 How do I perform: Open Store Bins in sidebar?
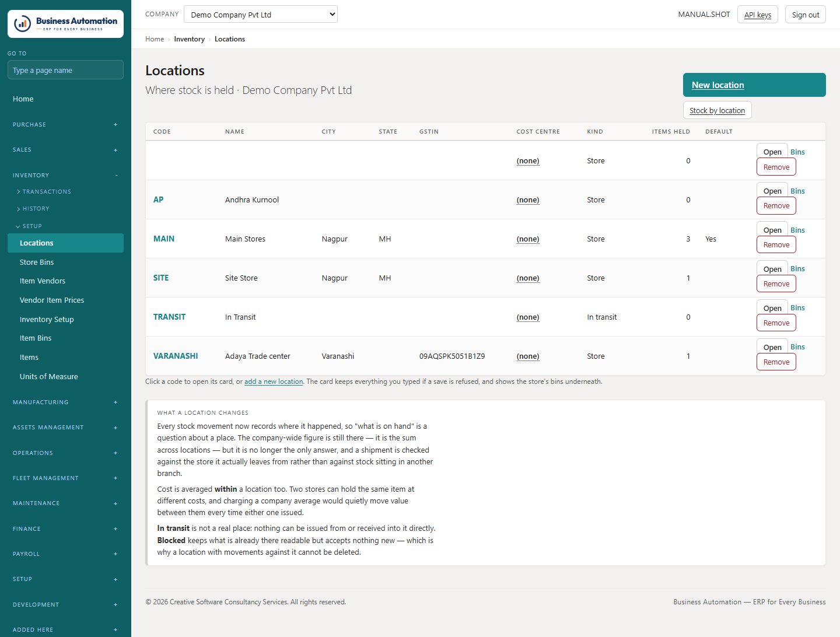click(x=37, y=262)
